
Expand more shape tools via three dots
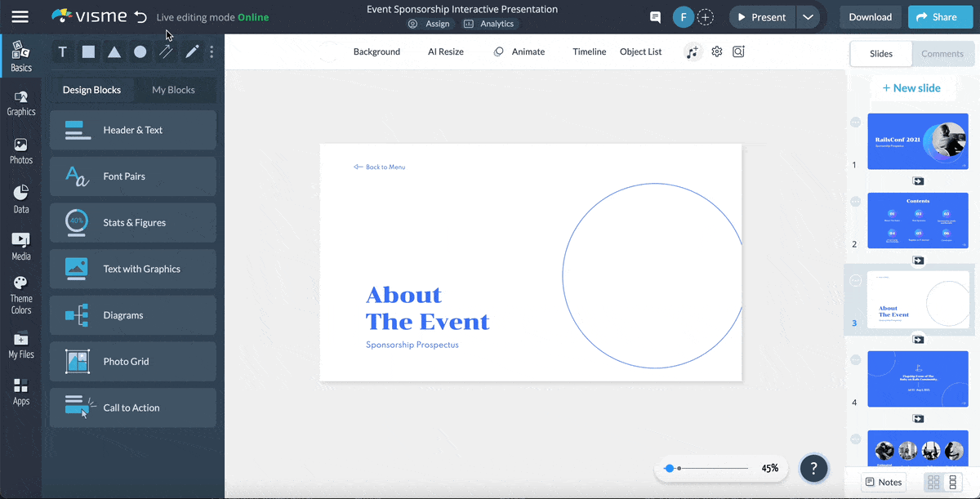click(212, 52)
